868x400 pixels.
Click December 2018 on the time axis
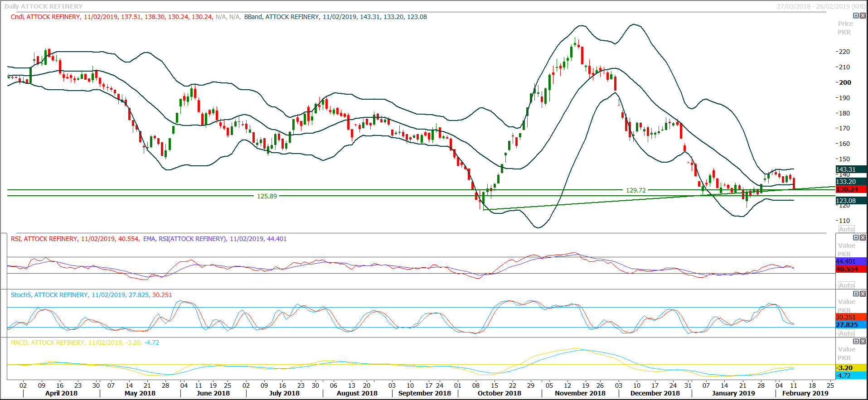pos(655,393)
